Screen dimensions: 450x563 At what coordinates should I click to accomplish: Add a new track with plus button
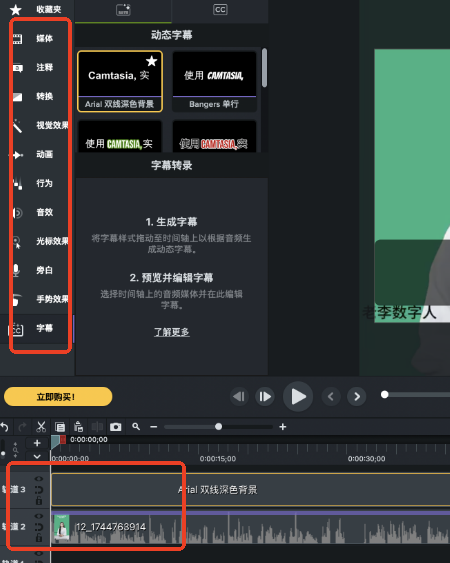37,443
